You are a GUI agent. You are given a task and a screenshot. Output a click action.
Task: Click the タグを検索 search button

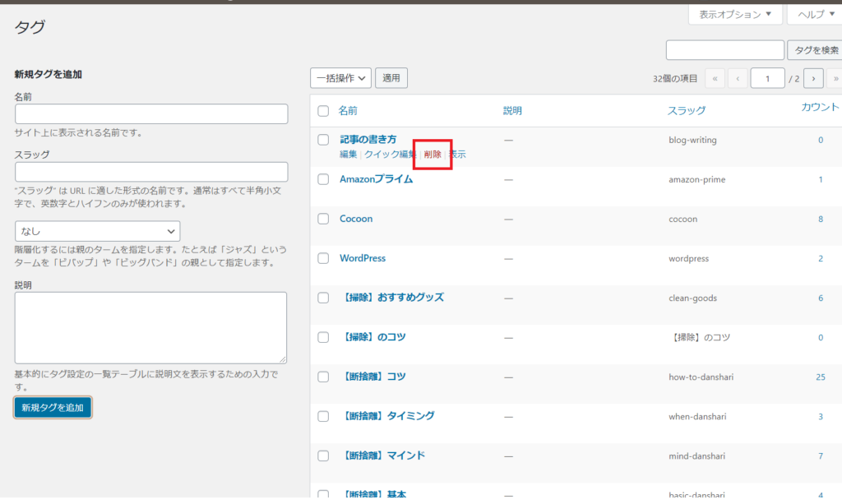[814, 51]
